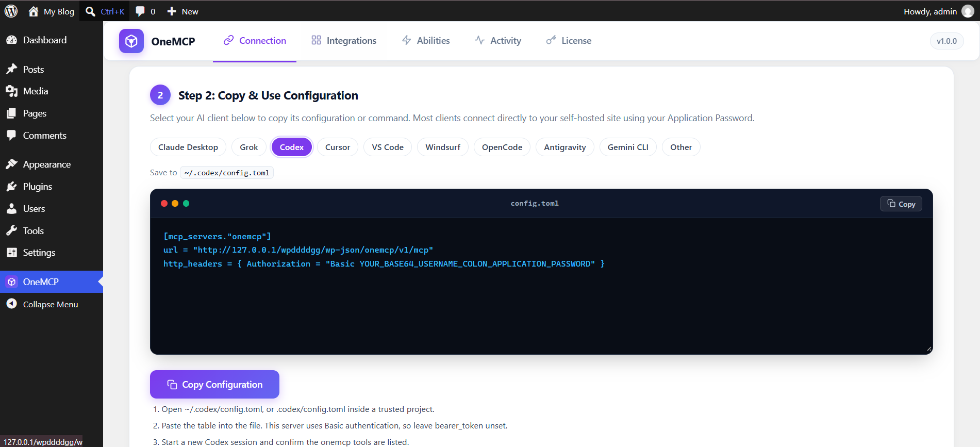Click the admin avatar icon
980x447 pixels.
coord(968,11)
